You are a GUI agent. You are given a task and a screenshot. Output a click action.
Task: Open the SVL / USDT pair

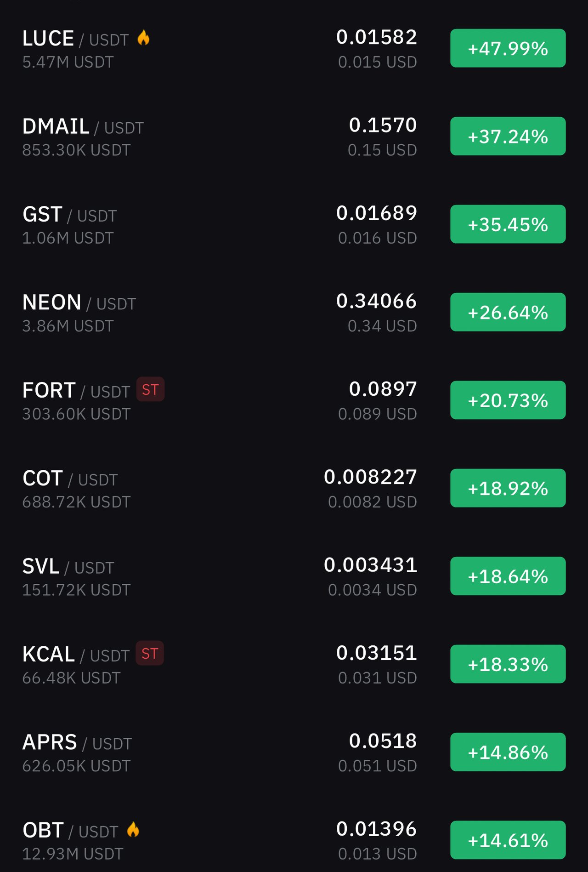(x=294, y=576)
